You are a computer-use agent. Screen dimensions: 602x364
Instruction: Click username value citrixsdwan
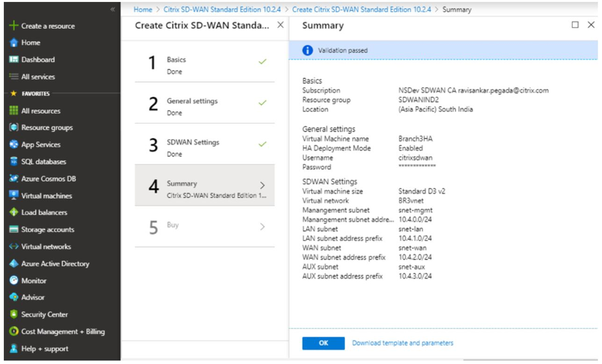[x=415, y=158]
